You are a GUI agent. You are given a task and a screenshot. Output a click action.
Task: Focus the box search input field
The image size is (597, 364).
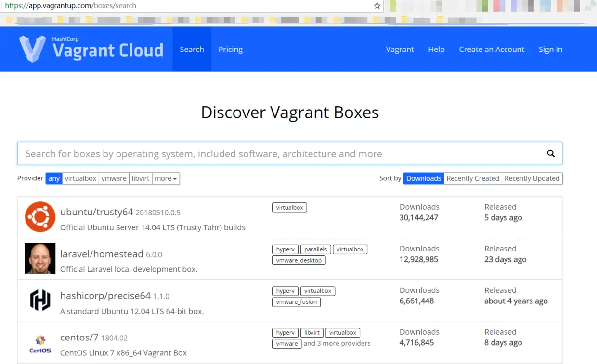pyautogui.click(x=290, y=153)
